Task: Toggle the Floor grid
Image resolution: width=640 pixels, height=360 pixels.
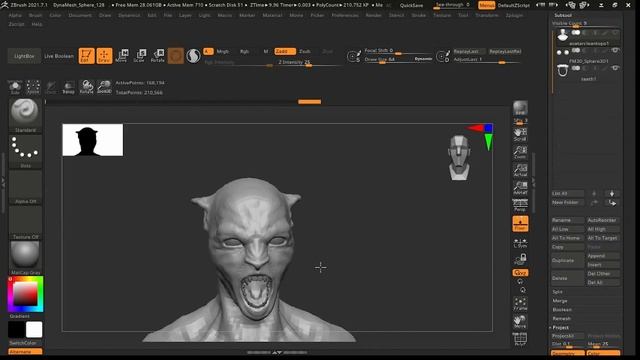Action: pos(520,224)
